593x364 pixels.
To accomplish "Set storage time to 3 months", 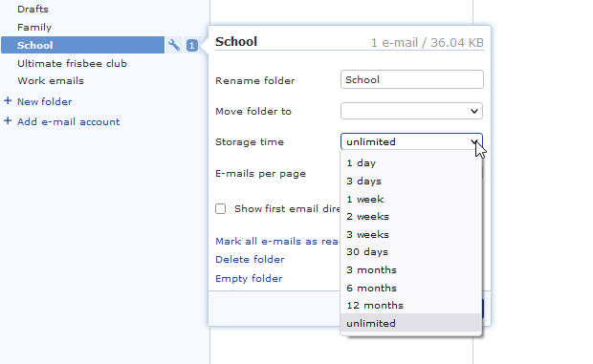I will click(x=411, y=270).
